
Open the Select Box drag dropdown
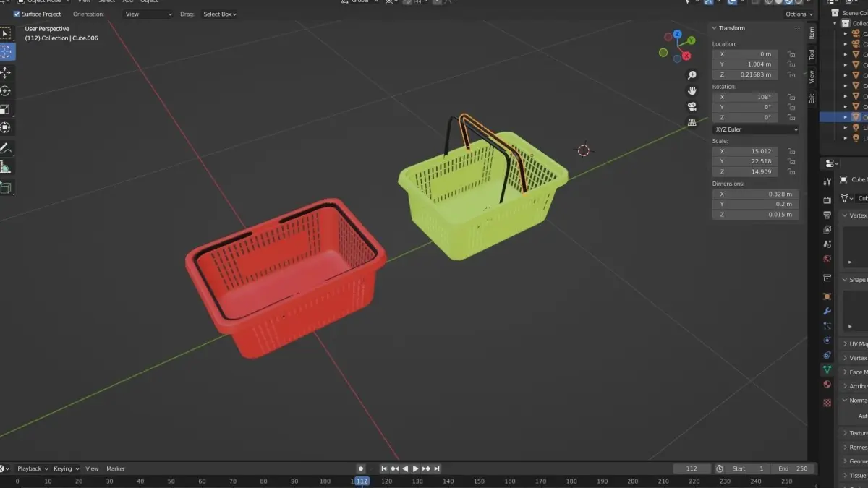(220, 14)
